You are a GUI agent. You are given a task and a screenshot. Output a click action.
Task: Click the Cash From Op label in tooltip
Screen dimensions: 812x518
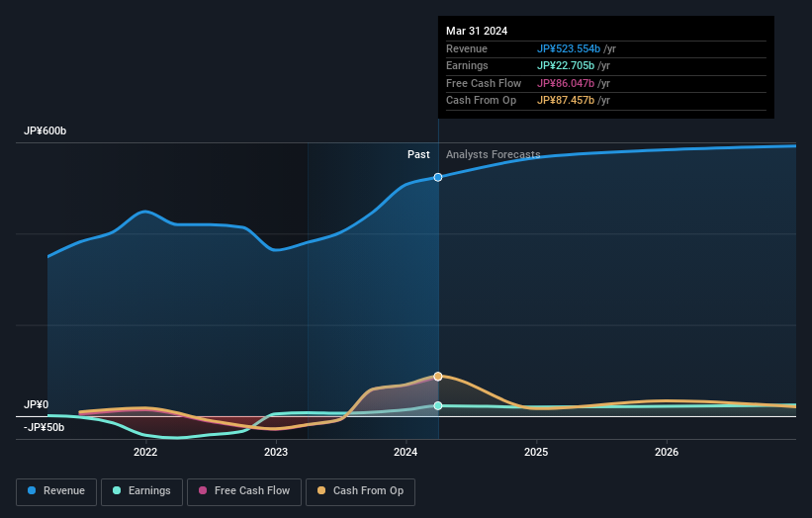[x=481, y=101]
